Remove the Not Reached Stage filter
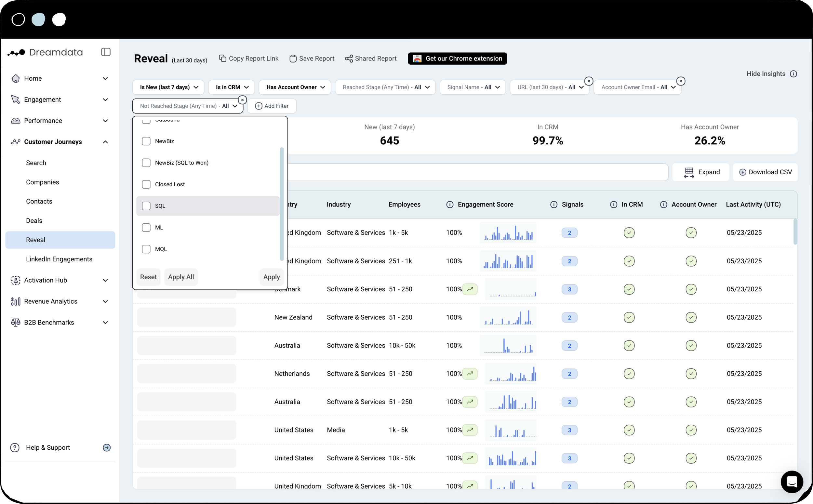Viewport: 813px width, 504px height. pos(242,100)
